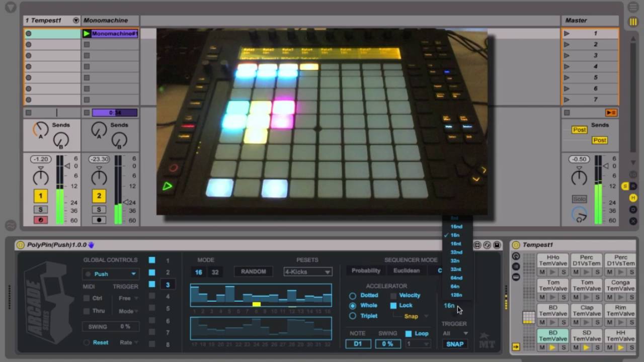Open the Mode trigger dropdown
Viewport: 644px width, 362px height.
tap(128, 311)
